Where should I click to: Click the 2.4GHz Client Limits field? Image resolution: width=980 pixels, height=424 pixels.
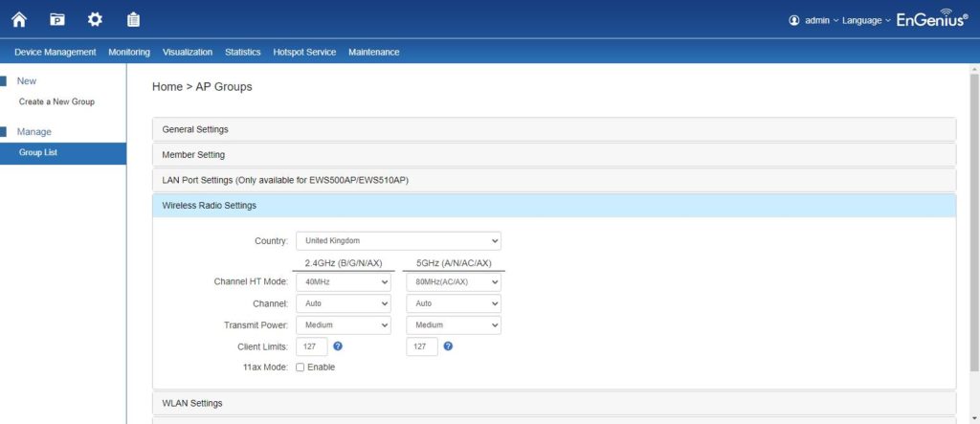[311, 346]
